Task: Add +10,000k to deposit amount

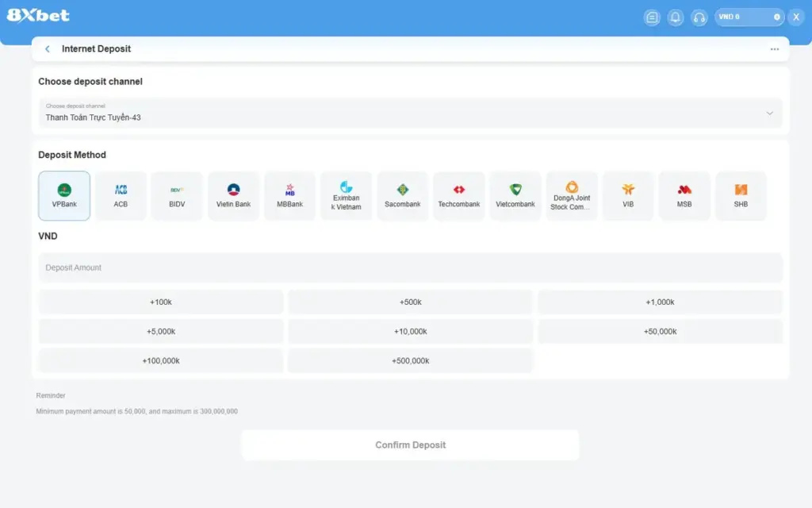Action: 411,331
